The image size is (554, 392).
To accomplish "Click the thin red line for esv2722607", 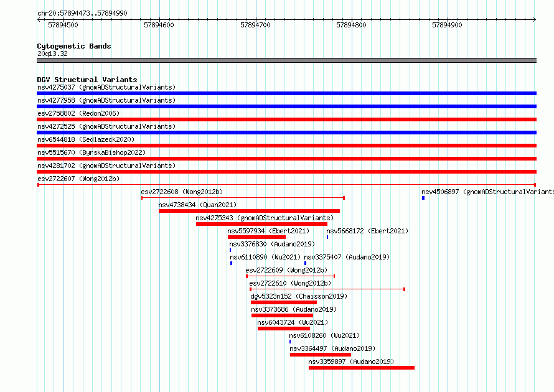I will [286, 185].
